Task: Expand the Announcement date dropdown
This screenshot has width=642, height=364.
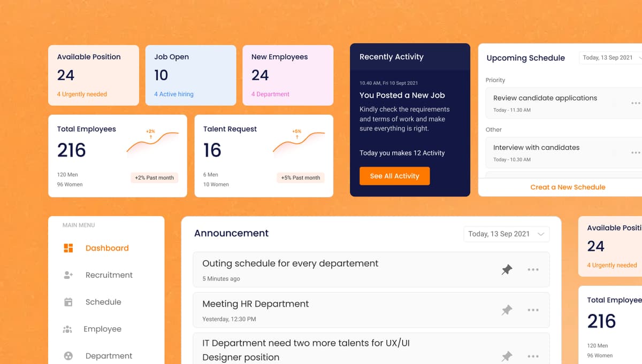Action: tap(506, 234)
